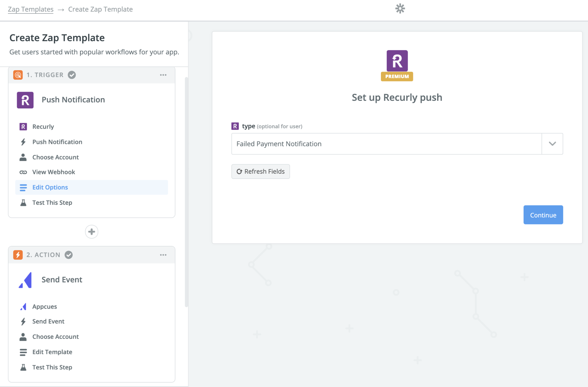This screenshot has height=387, width=588.
Task: Click the flask icon in trigger Test This Step
Action: point(23,203)
